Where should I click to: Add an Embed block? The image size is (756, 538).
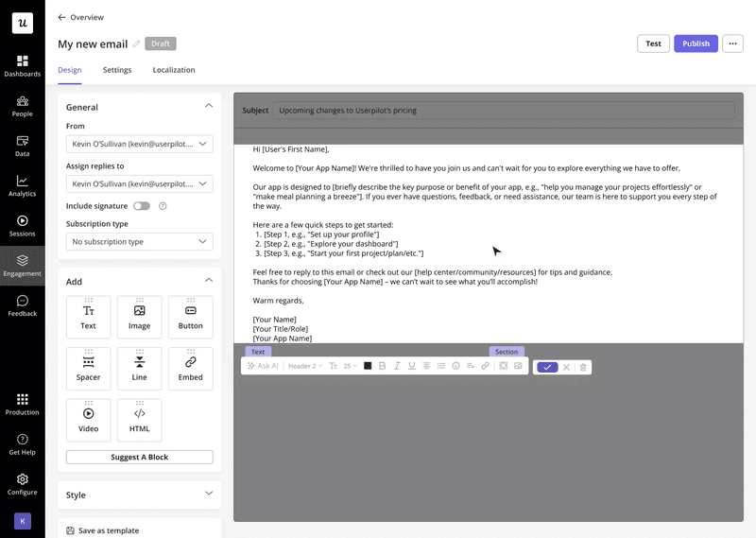click(190, 369)
